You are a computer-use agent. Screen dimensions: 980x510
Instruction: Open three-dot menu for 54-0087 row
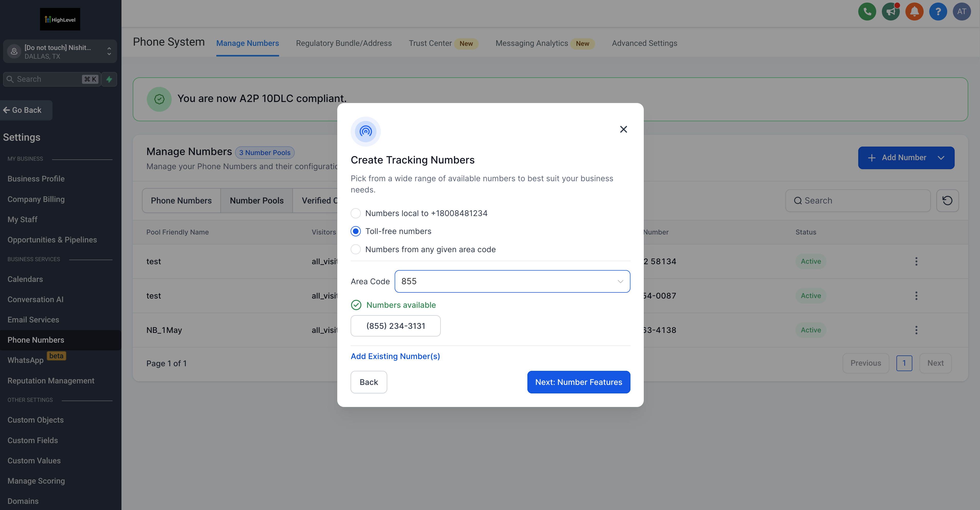click(916, 295)
